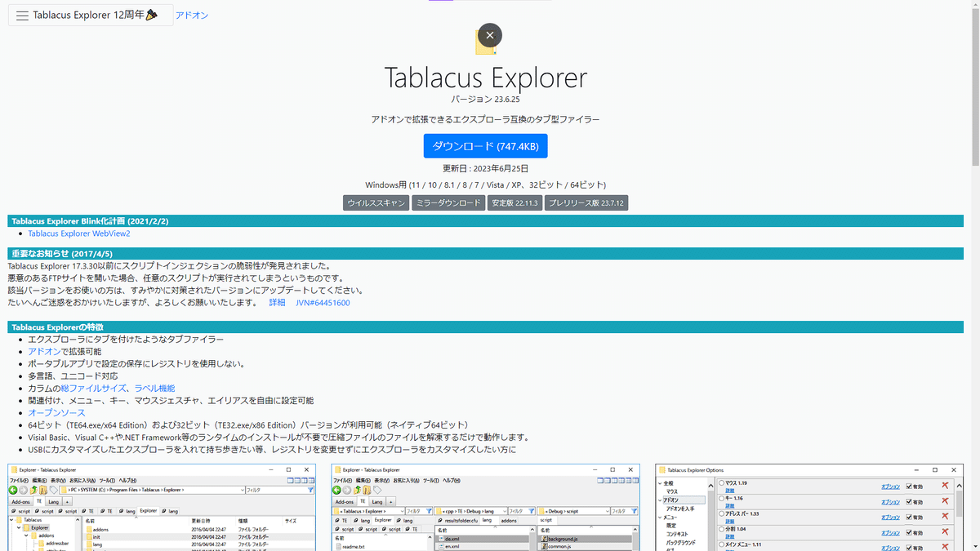The image size is (980, 551).
Task: Follow the 詳細 link in the notice
Action: 278,303
